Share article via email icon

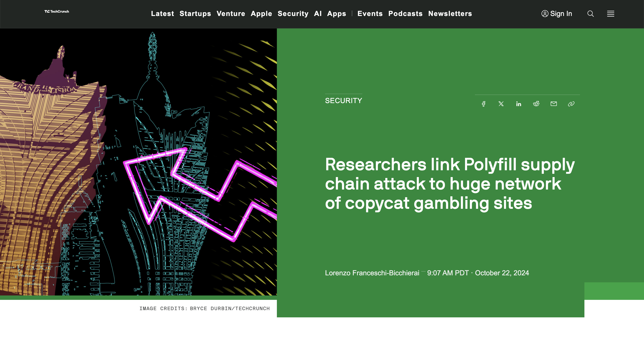554,104
